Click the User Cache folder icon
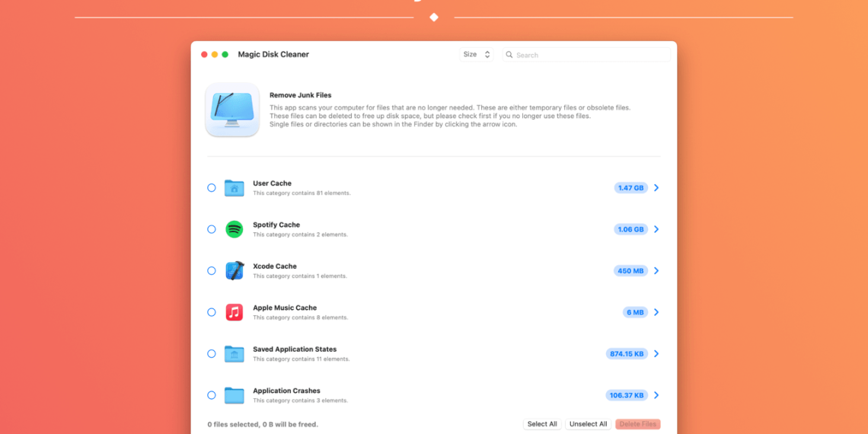Viewport: 868px width, 434px height. coord(234,188)
